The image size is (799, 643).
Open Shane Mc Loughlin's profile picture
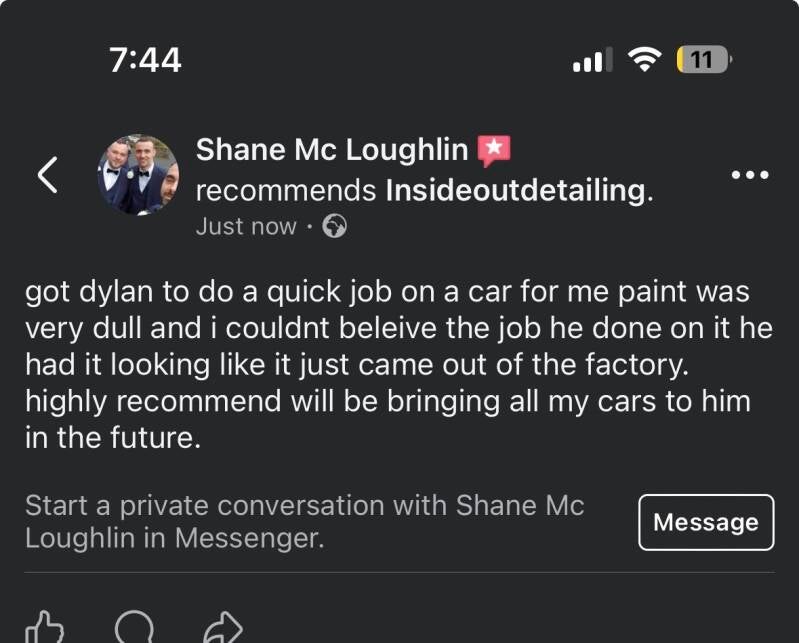[x=138, y=175]
